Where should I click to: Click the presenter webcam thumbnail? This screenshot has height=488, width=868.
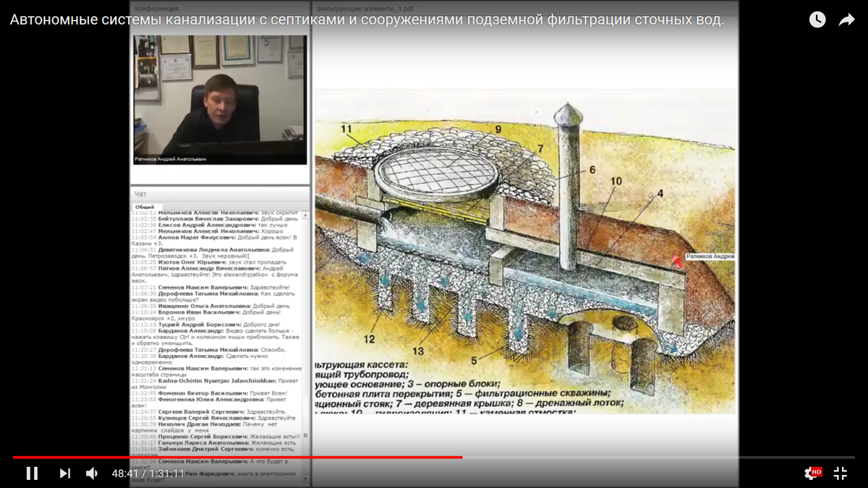click(220, 100)
